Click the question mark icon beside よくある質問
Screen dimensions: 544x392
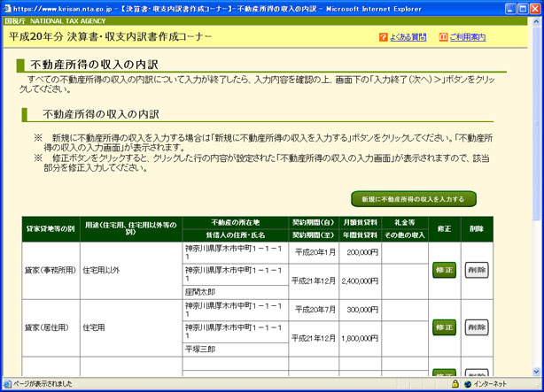tap(383, 38)
